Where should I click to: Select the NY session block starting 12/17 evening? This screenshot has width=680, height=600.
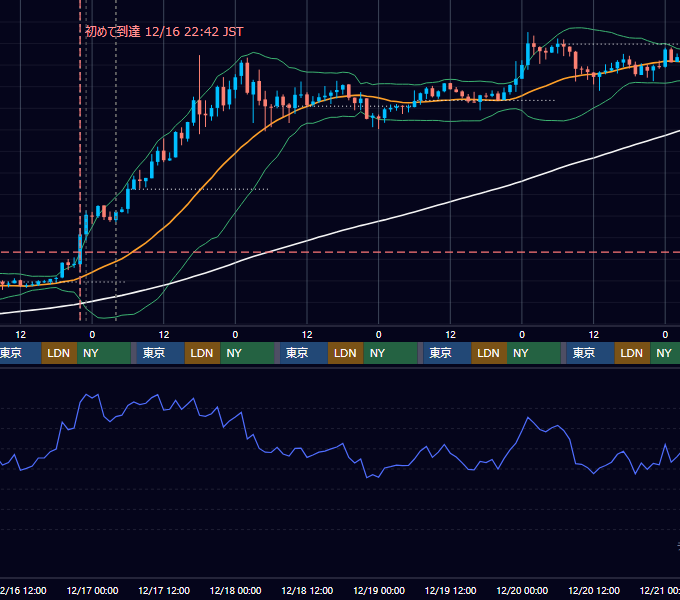coord(247,353)
